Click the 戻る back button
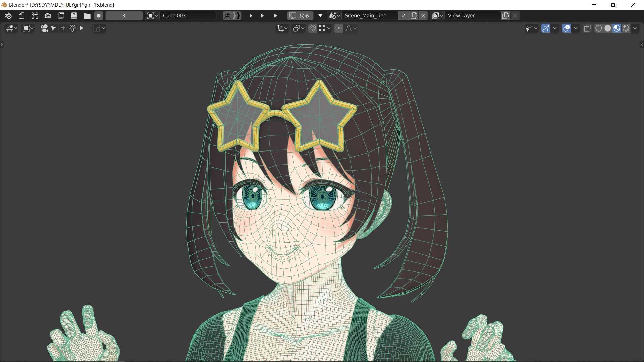This screenshot has height=362, width=644. 300,16
